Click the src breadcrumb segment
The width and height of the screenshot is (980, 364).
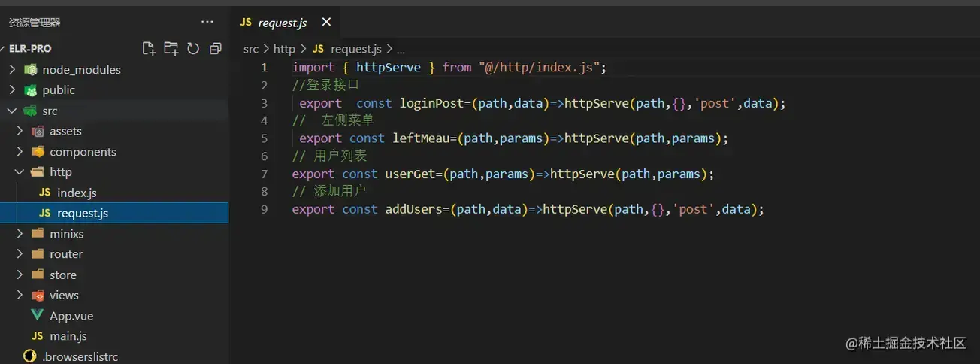click(251, 49)
